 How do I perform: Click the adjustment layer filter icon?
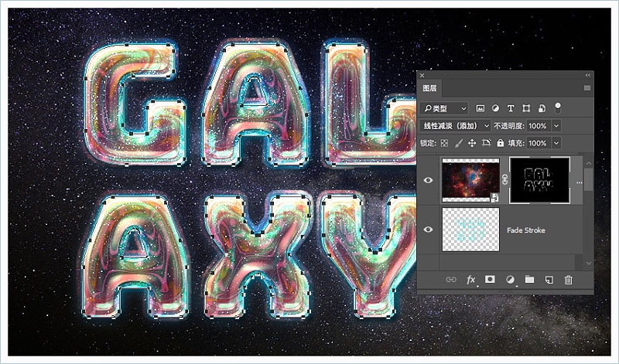[x=495, y=108]
